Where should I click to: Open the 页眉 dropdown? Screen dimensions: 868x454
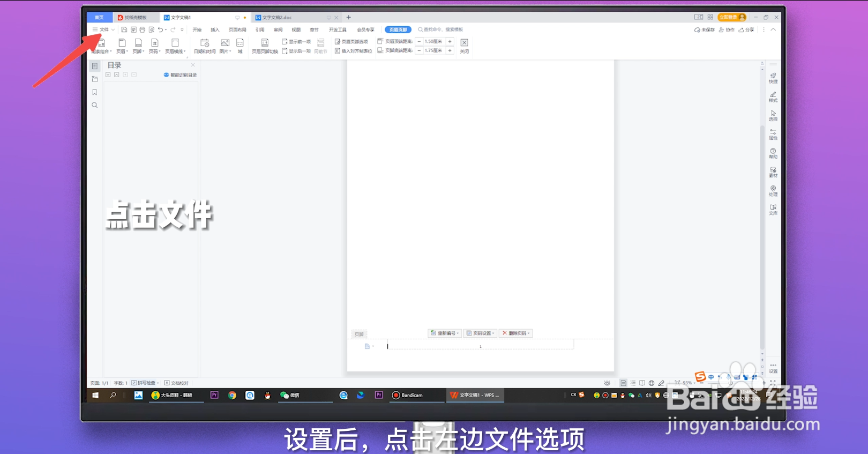click(122, 47)
